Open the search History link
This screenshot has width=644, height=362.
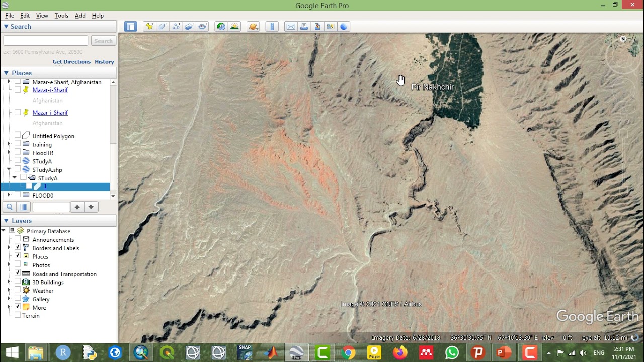[x=104, y=62]
